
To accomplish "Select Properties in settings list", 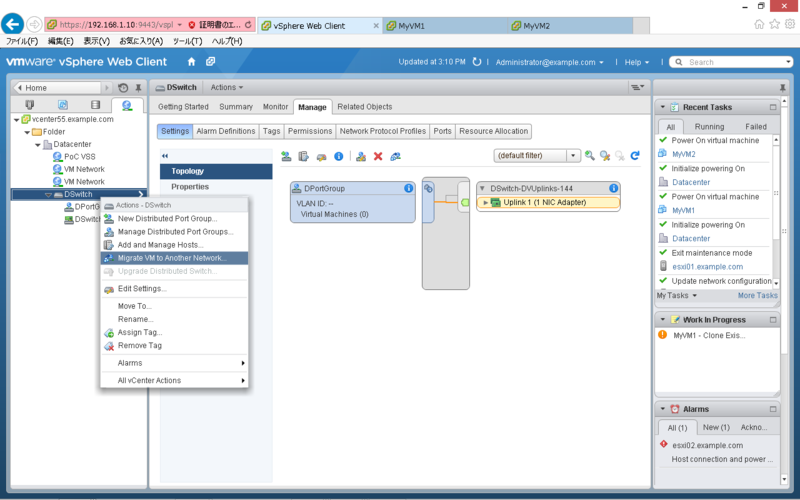I will pos(190,187).
